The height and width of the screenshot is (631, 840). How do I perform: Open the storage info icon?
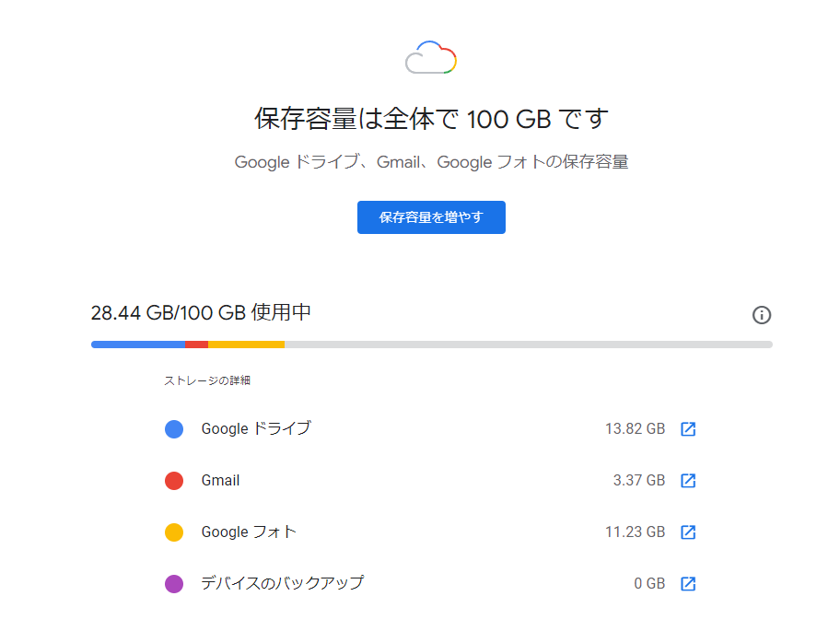[x=761, y=315]
